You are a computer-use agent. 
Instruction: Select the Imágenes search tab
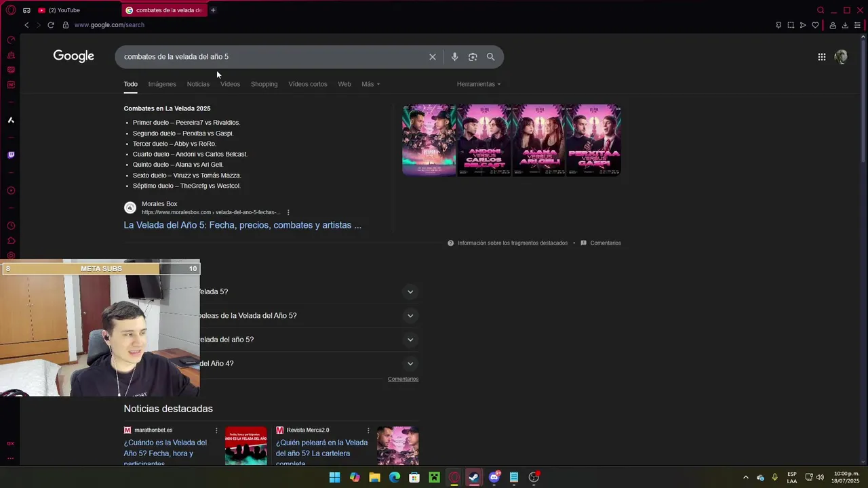[162, 84]
